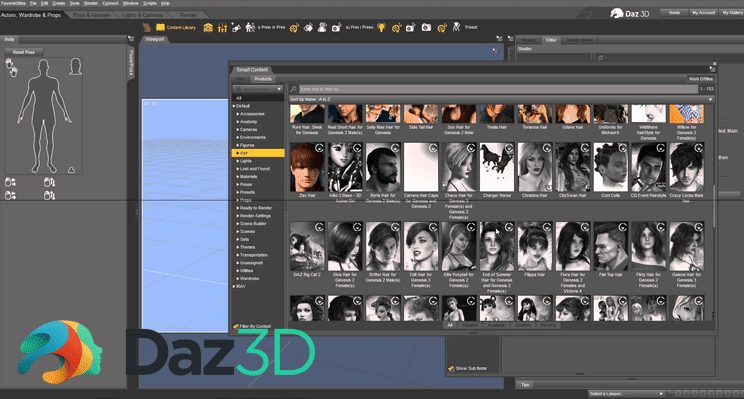Viewport: 744px width, 399px height.
Task: Expand the Accessories category
Action: (238, 114)
